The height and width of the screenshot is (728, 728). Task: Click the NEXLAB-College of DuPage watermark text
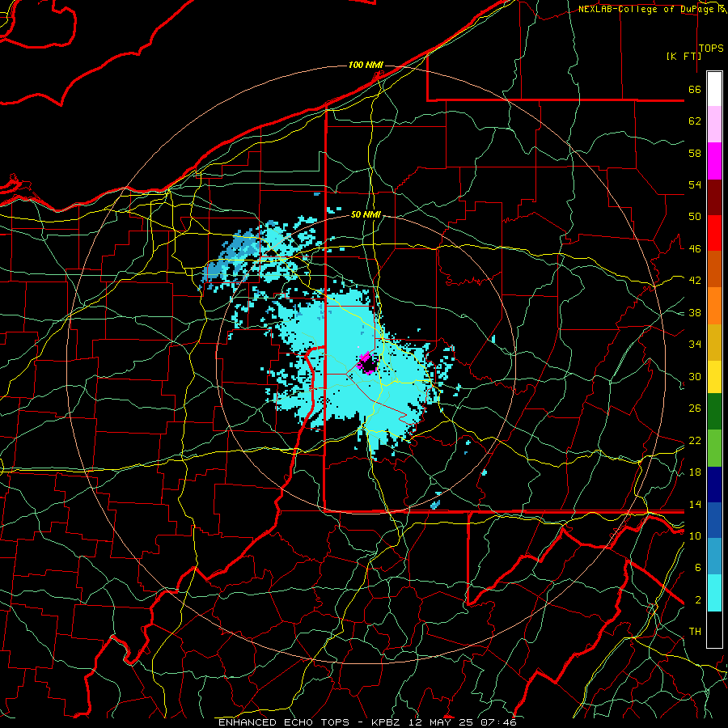tap(652, 9)
